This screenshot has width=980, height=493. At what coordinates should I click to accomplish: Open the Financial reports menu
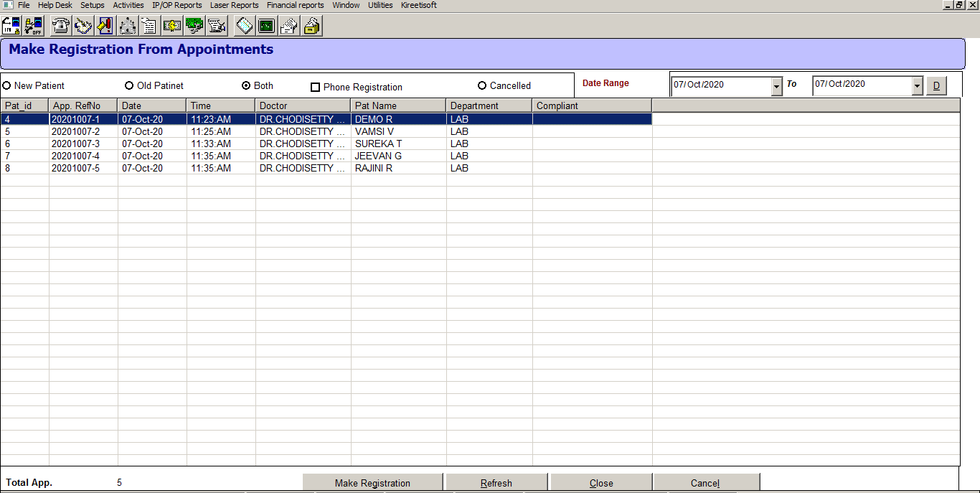pyautogui.click(x=295, y=5)
